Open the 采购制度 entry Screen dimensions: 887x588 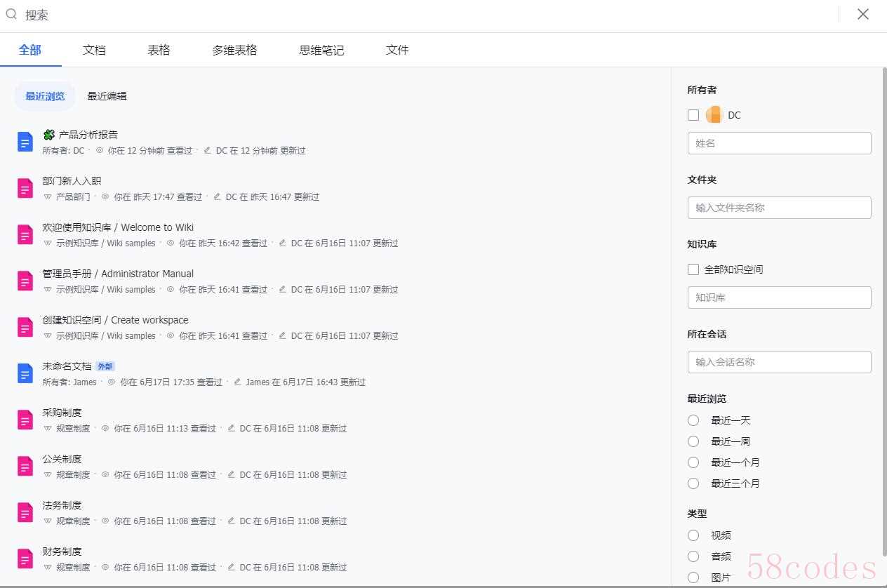pyautogui.click(x=62, y=413)
